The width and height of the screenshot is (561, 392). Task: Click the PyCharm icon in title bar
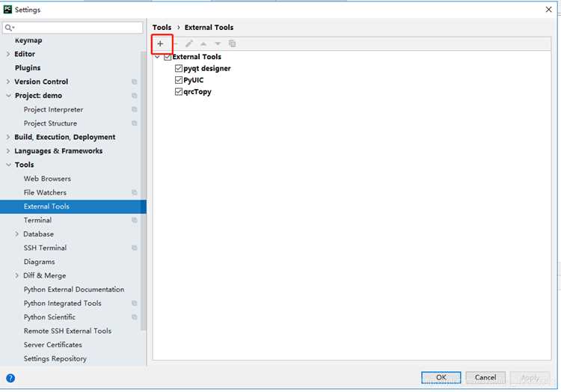(x=7, y=10)
